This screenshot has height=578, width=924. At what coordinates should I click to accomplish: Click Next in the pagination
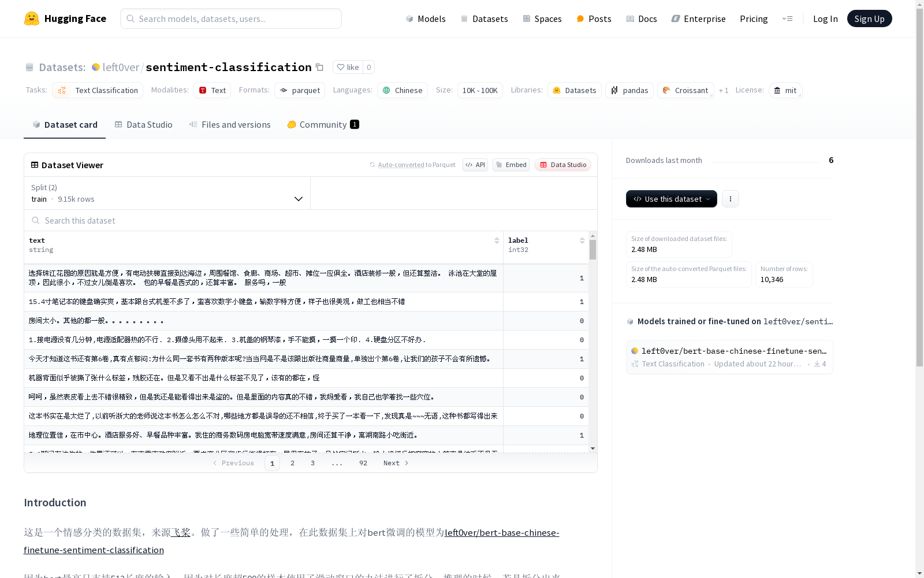coord(396,463)
